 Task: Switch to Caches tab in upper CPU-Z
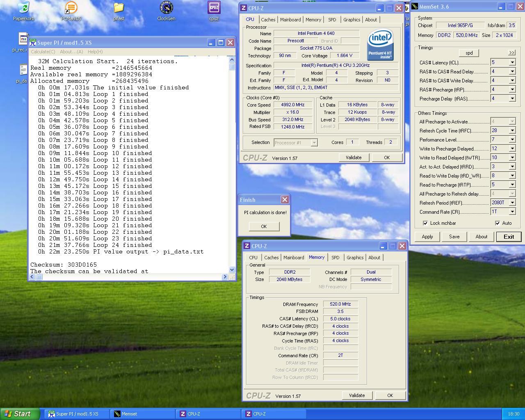click(x=268, y=20)
